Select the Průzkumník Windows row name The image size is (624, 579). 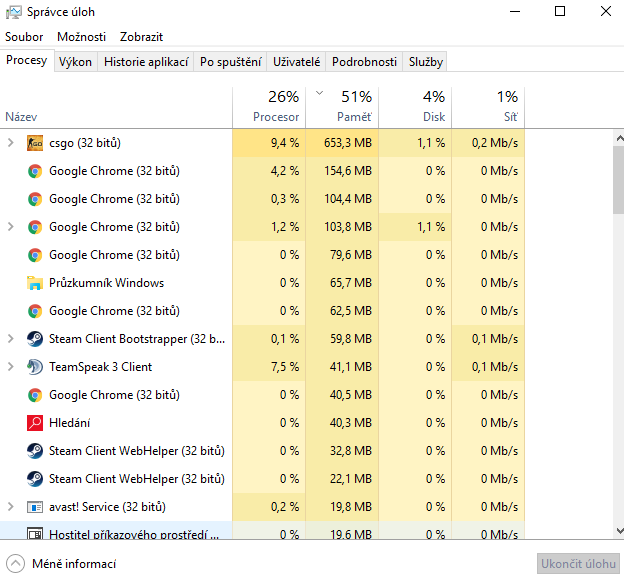point(106,283)
